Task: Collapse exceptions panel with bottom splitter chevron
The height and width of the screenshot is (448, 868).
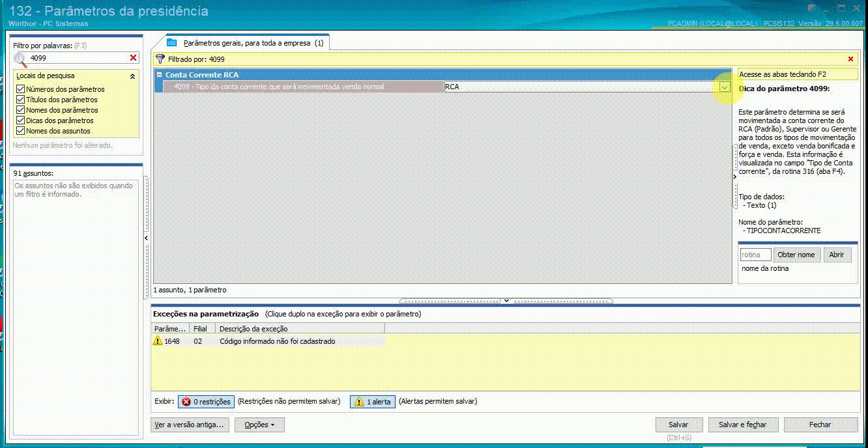Action: [x=506, y=301]
